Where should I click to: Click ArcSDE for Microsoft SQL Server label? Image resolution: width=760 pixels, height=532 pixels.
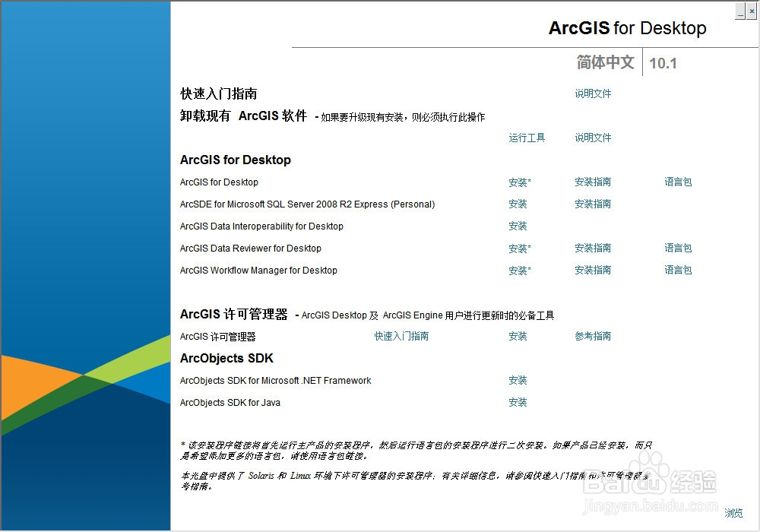[x=307, y=204]
